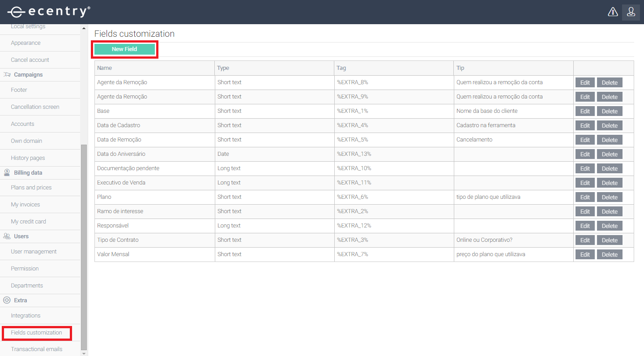Open Transactional emails link
644x356 pixels.
(x=36, y=349)
